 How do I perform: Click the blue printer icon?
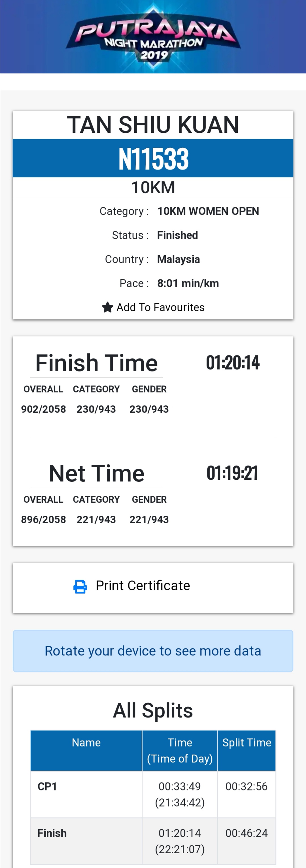(x=80, y=587)
